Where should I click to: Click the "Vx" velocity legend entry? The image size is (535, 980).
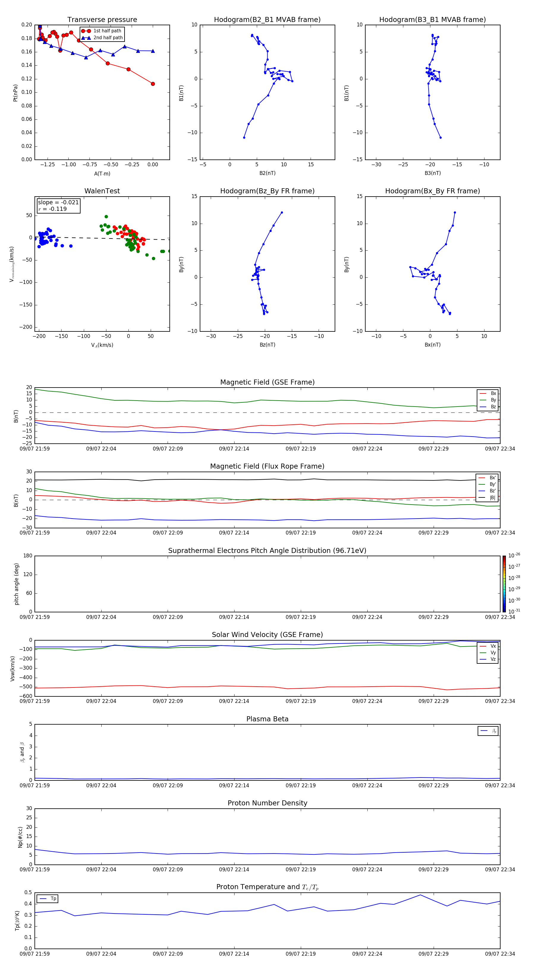coord(488,646)
